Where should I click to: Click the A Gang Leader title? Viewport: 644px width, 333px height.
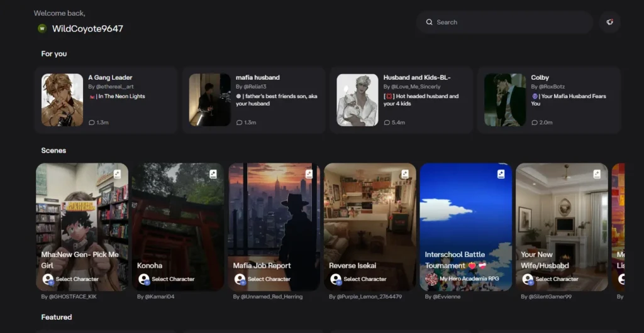tap(110, 77)
